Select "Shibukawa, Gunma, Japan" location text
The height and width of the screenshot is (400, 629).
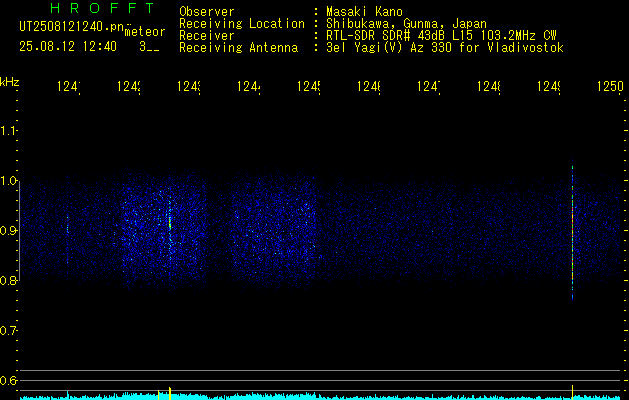point(406,23)
